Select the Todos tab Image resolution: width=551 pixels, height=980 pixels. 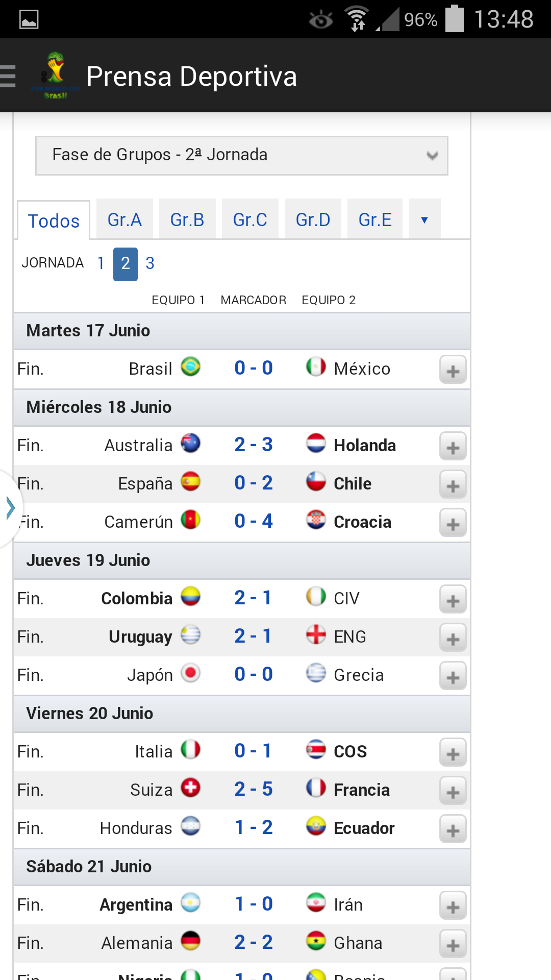pyautogui.click(x=54, y=220)
